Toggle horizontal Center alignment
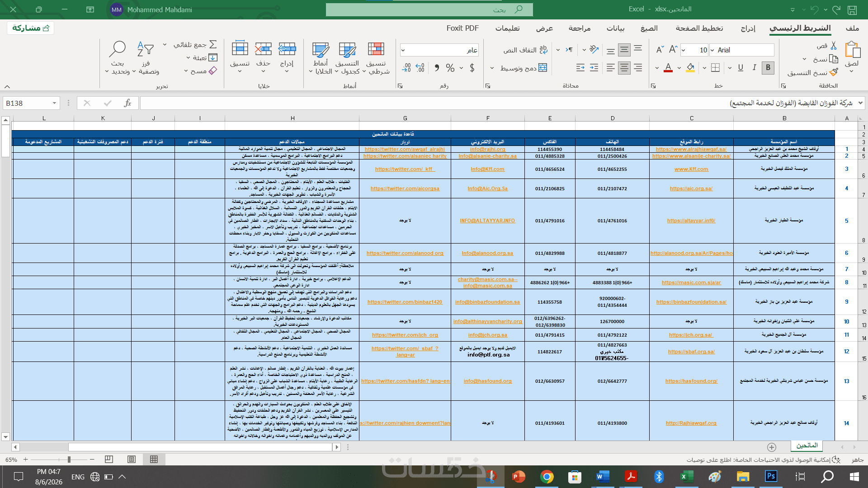 click(624, 68)
